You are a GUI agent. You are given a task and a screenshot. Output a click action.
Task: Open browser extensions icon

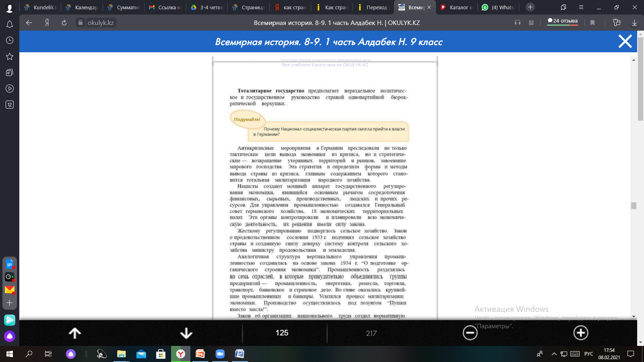(617, 23)
